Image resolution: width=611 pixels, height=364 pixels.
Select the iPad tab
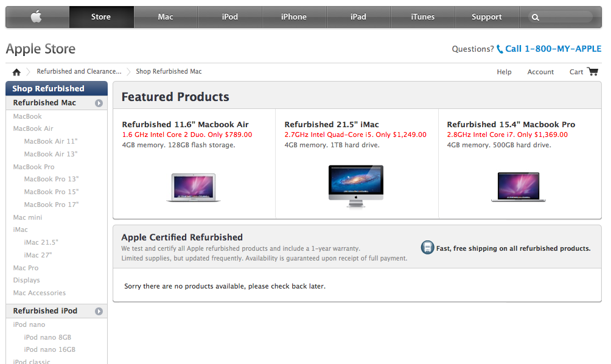pyautogui.click(x=358, y=17)
